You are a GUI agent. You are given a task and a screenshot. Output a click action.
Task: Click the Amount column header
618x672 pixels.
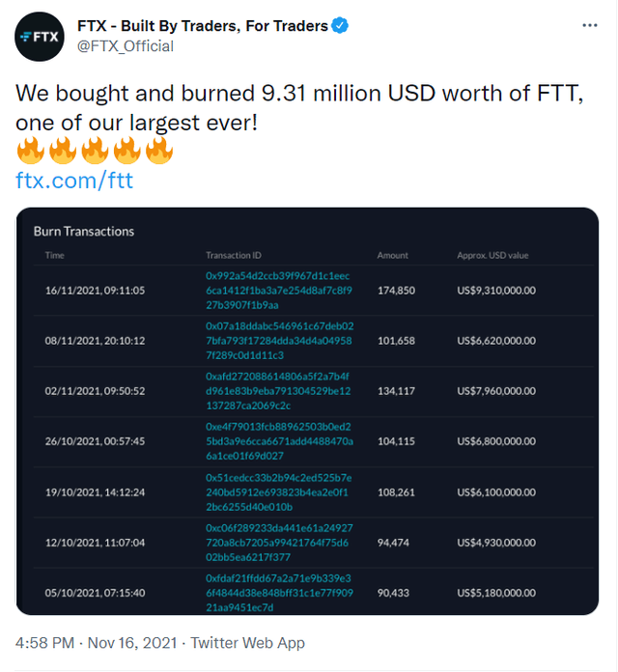coord(392,256)
